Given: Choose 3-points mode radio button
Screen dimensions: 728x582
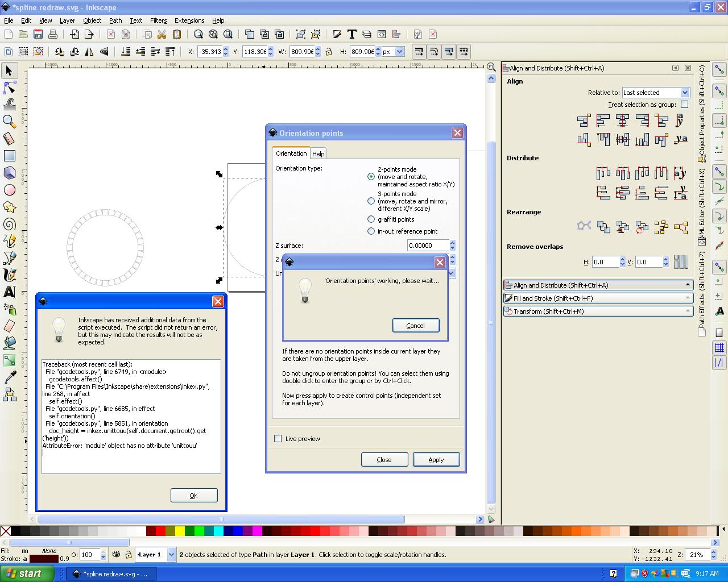Looking at the screenshot, I should coord(371,201).
